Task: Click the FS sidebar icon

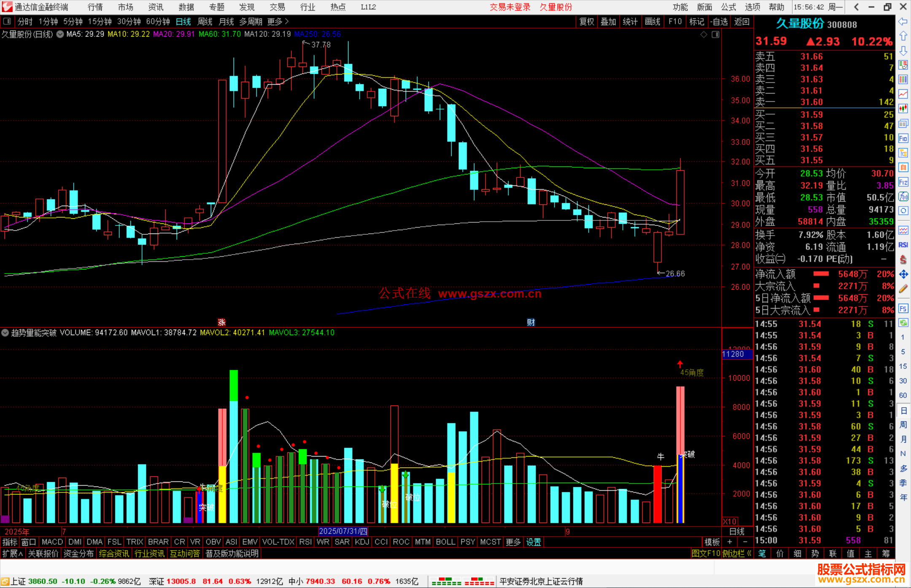Action: coord(903,309)
